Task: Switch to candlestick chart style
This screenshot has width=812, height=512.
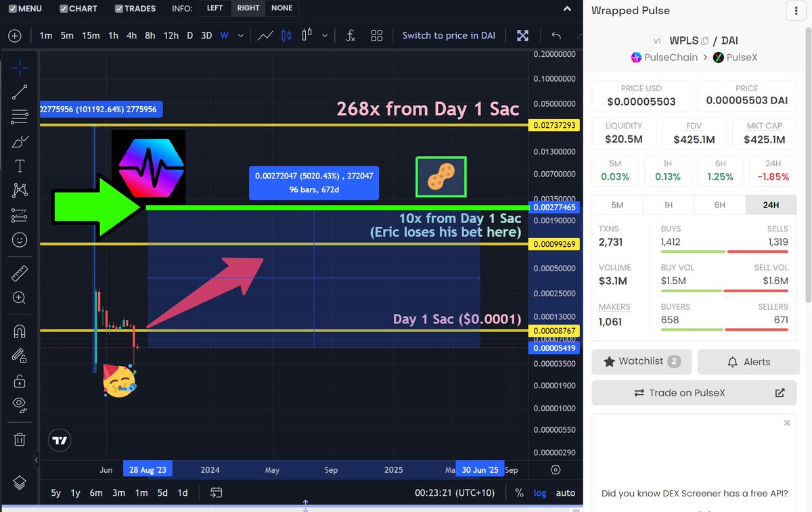Action: [286, 36]
